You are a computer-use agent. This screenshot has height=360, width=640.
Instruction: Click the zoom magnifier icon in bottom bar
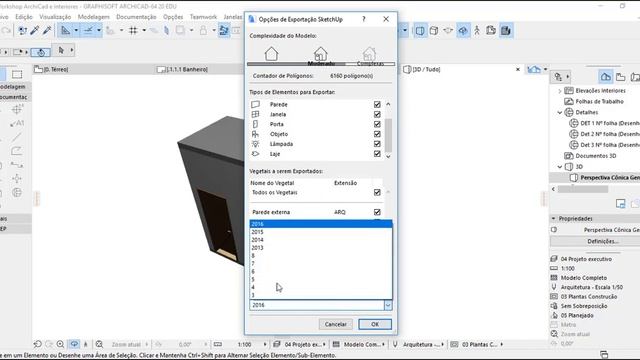click(60, 344)
